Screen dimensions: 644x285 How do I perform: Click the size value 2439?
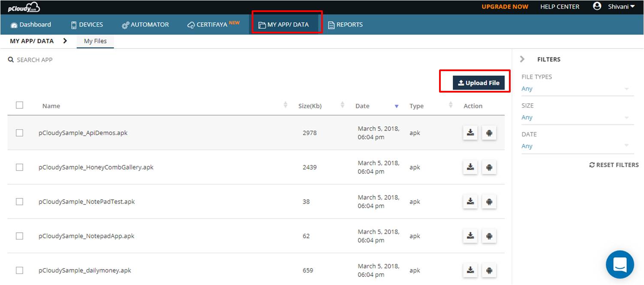310,167
